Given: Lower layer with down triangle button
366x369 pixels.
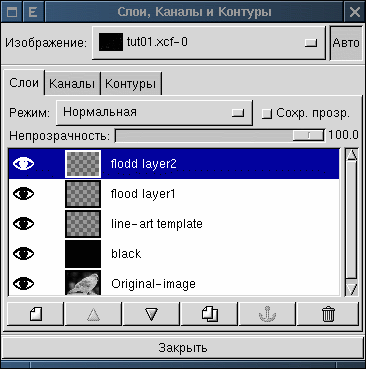Looking at the screenshot, I should 151,314.
